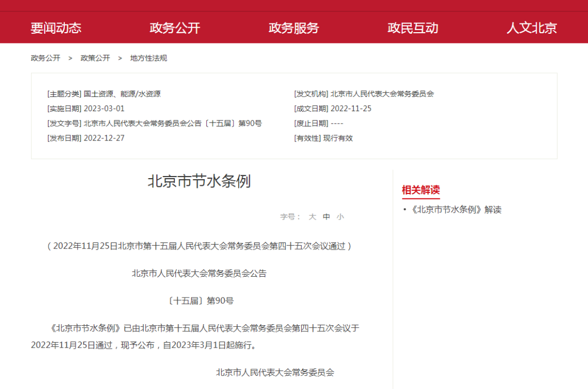Open the 要闻动态 navigation menu
Viewport: 588px width, 389px height.
56,28
